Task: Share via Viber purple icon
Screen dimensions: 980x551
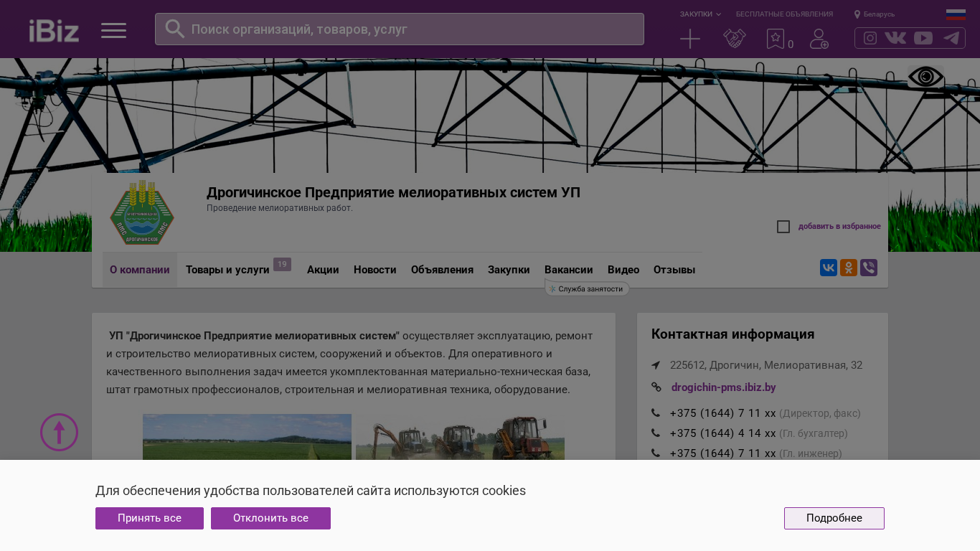Action: coord(869,268)
